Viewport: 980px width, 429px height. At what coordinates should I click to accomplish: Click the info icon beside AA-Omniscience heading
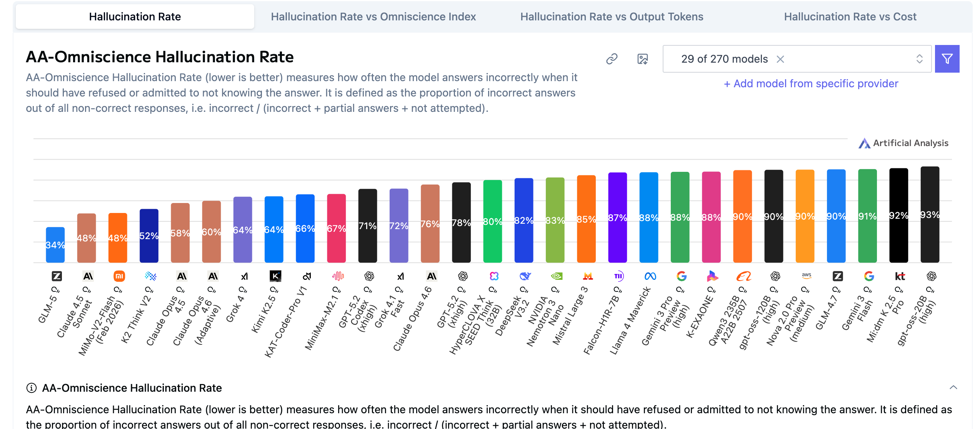click(31, 388)
